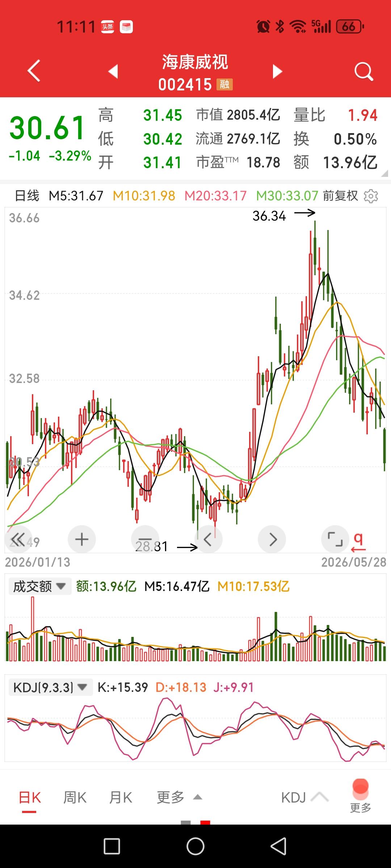
Task: Tap 日线 period label
Action: pyautogui.click(x=27, y=196)
